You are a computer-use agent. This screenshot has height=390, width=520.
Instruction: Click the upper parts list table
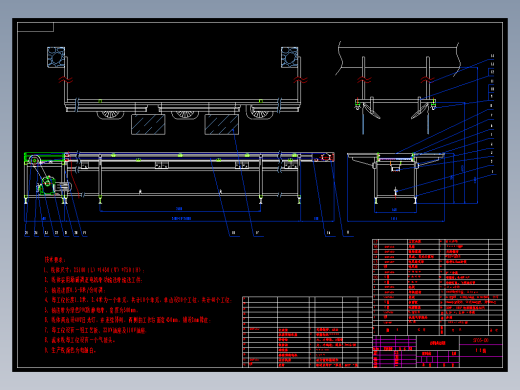click(x=437, y=287)
